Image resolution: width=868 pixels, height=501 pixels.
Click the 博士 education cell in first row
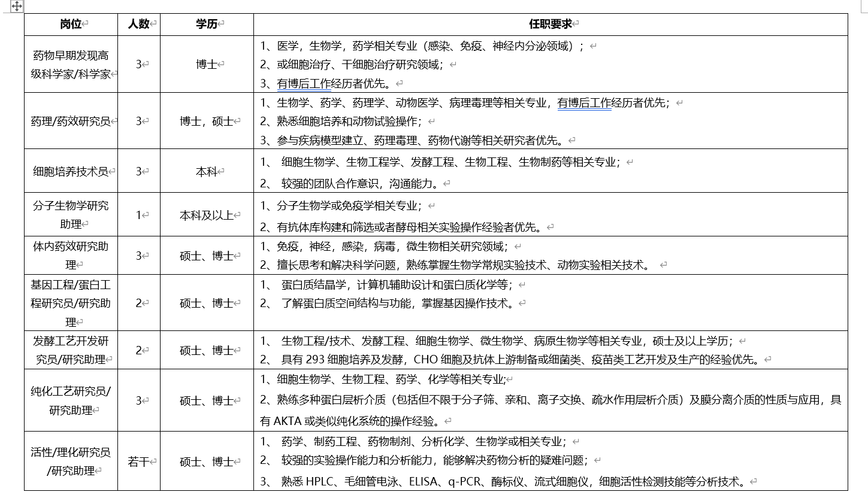[207, 64]
